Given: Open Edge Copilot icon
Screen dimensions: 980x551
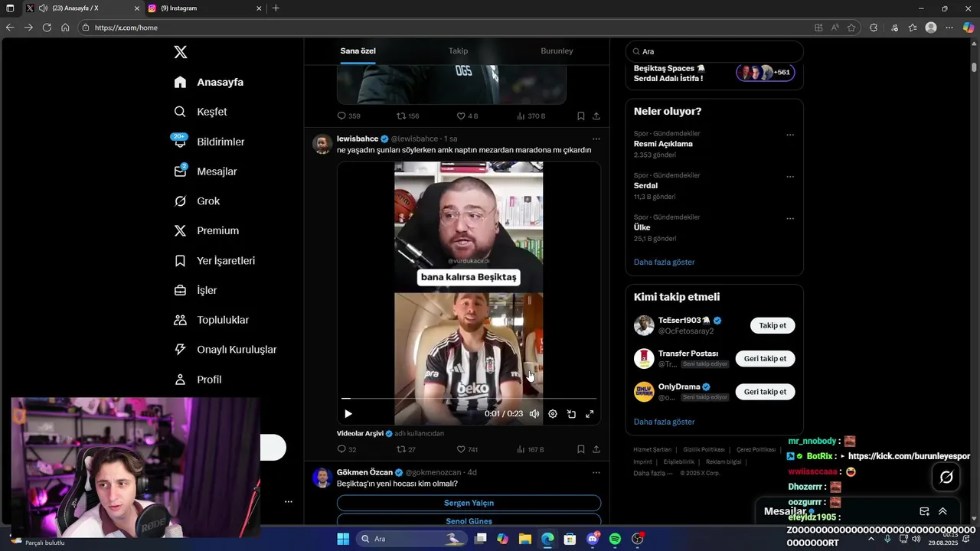Looking at the screenshot, I should pyautogui.click(x=968, y=28).
